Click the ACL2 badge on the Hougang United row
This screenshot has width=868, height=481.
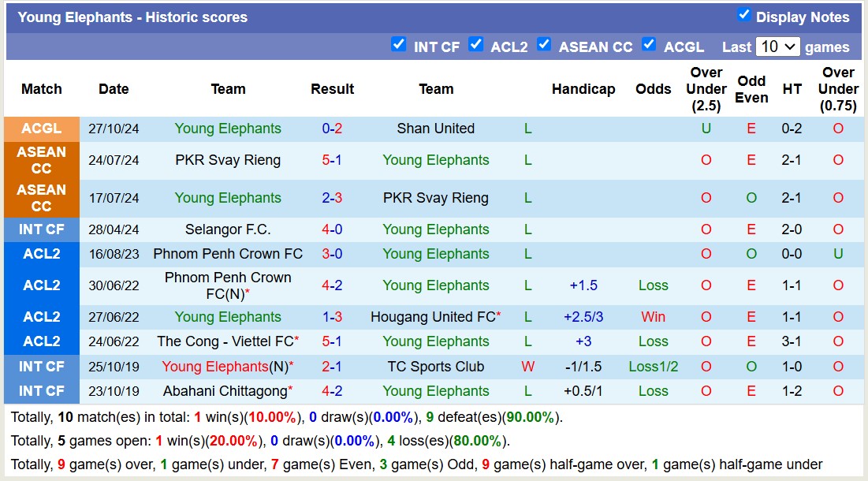pos(41,317)
